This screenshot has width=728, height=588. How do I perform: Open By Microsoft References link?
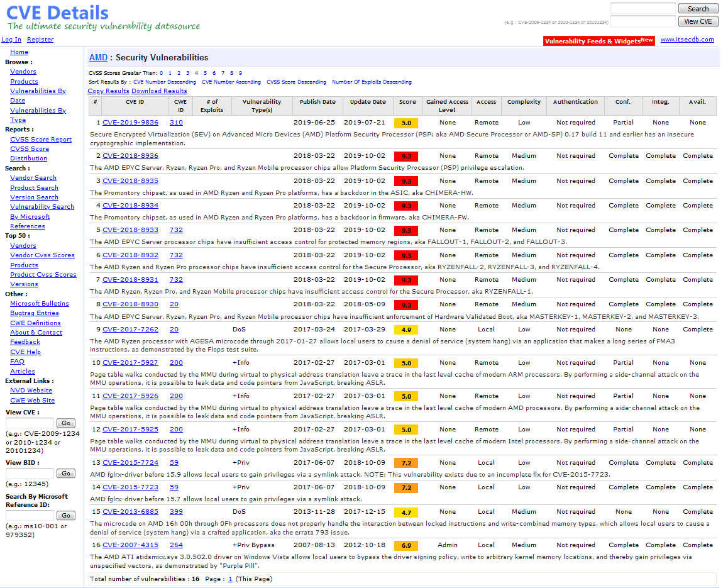pos(30,221)
